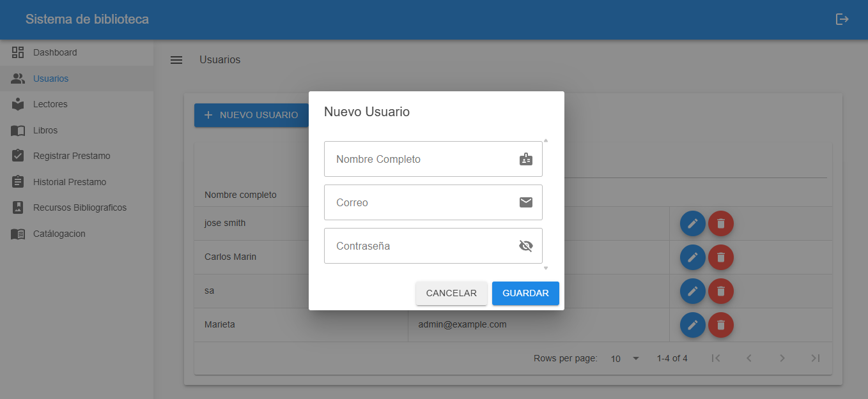
Task: Go to the last page of results
Action: point(816,358)
